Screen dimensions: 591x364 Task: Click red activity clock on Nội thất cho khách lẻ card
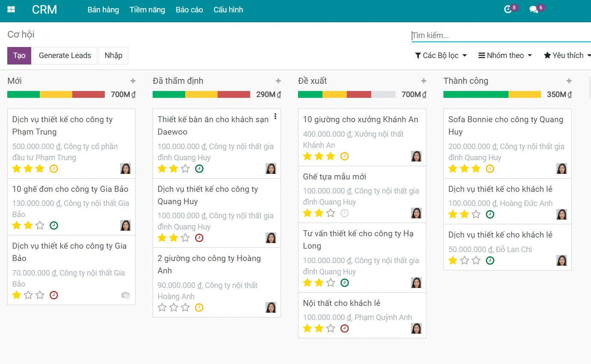[x=344, y=328]
